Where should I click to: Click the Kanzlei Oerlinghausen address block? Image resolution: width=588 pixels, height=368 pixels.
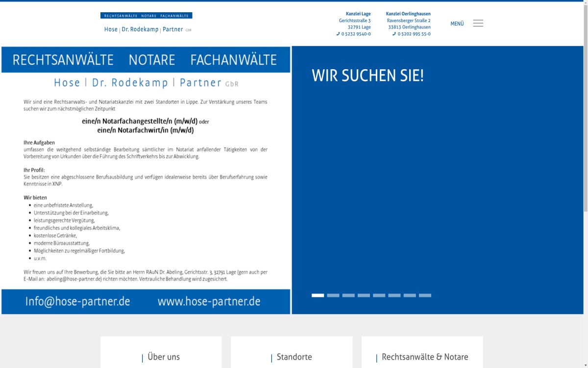409,20
